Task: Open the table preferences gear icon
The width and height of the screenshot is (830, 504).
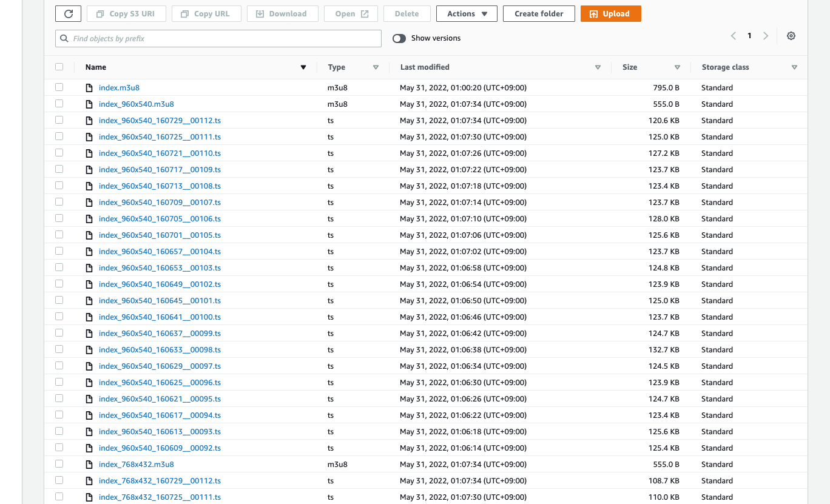Action: pos(791,36)
